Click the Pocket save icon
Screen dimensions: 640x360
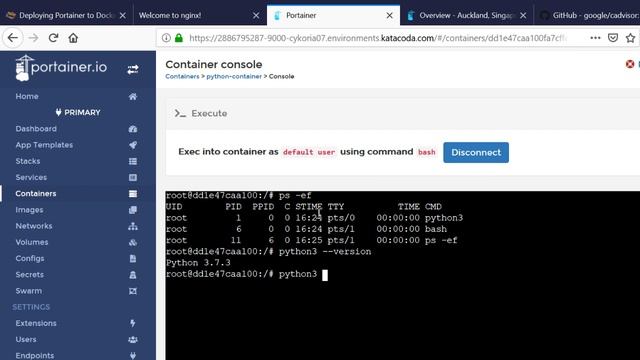(x=613, y=38)
